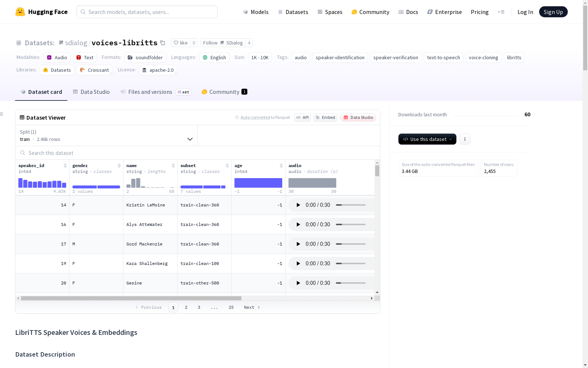Screen dimensions: 588x368
Task: Select the voice-cloning tag
Action: tap(483, 57)
